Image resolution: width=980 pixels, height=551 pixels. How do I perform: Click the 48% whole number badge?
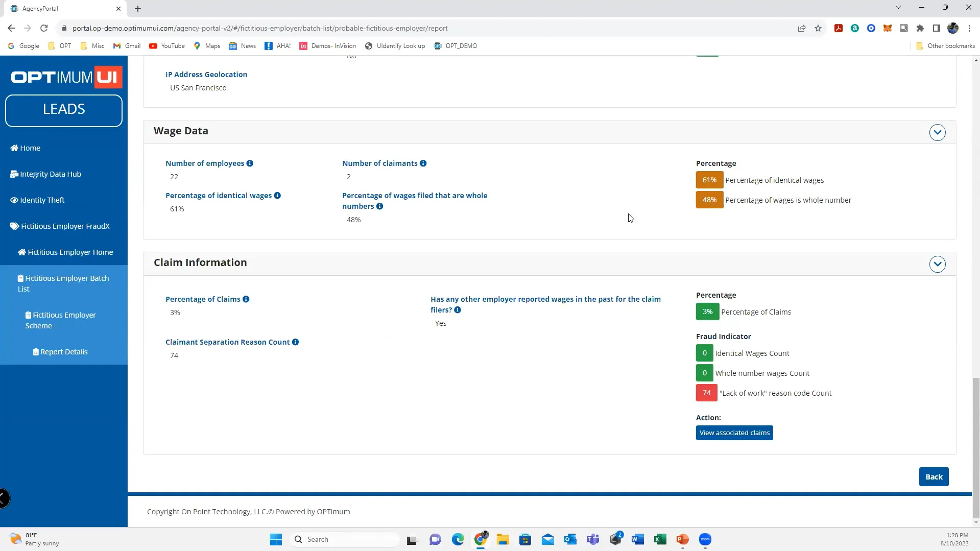(x=709, y=200)
